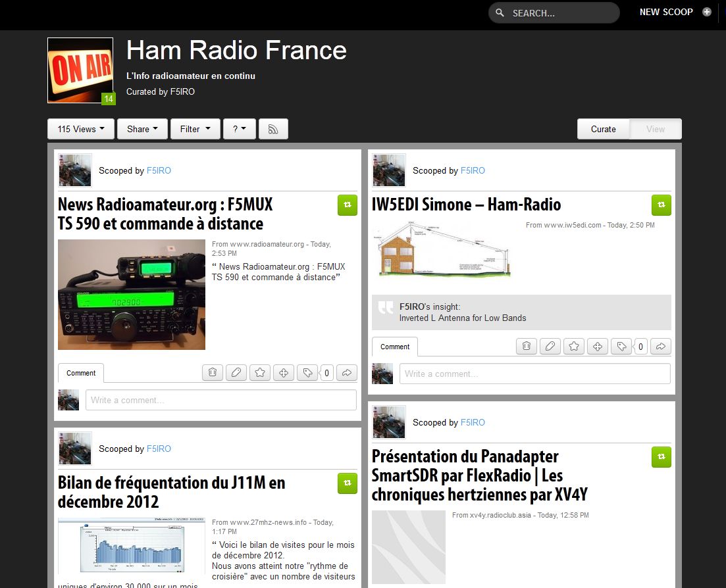Click the tag count on F5MUX post
This screenshot has width=726, height=588.
(x=326, y=373)
